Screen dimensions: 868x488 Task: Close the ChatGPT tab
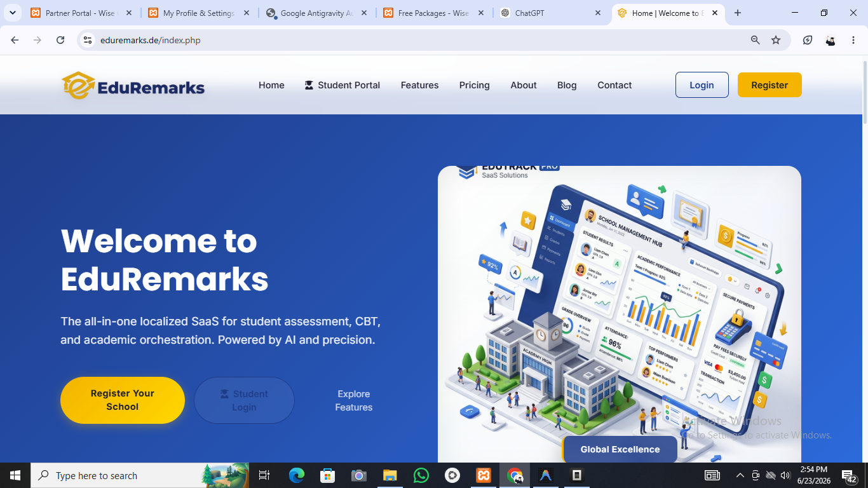click(598, 13)
